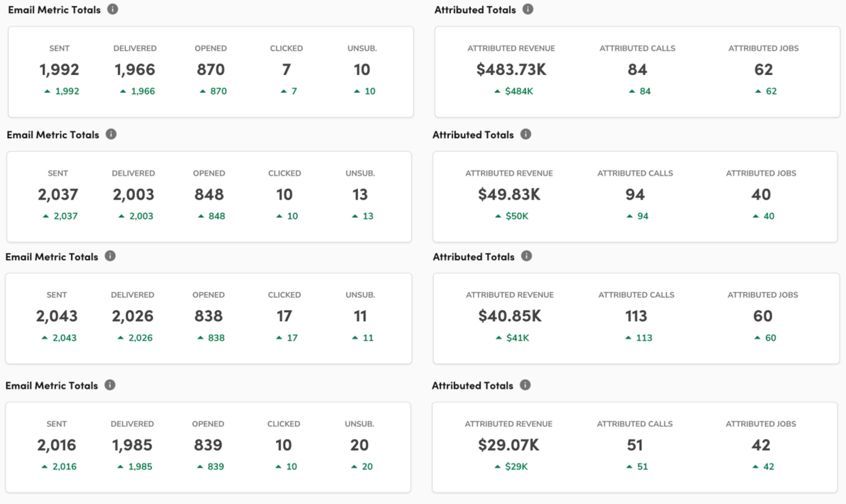Select the 113 attributed calls value
846x504 pixels.
636,316
